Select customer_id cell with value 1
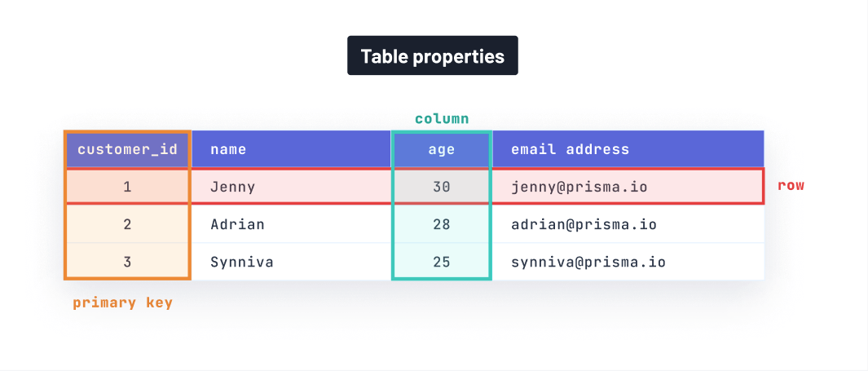Image resolution: width=868 pixels, height=371 pixels. coord(127,187)
